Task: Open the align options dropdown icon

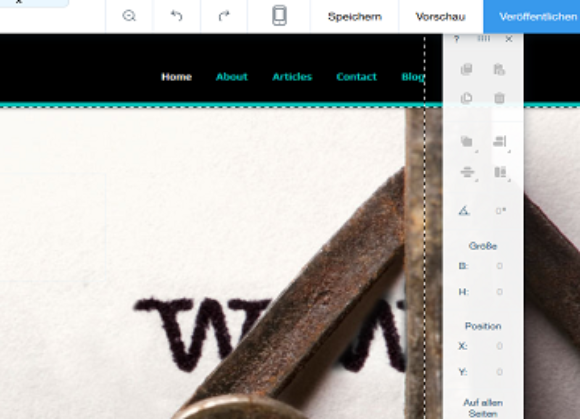Action: (500, 142)
